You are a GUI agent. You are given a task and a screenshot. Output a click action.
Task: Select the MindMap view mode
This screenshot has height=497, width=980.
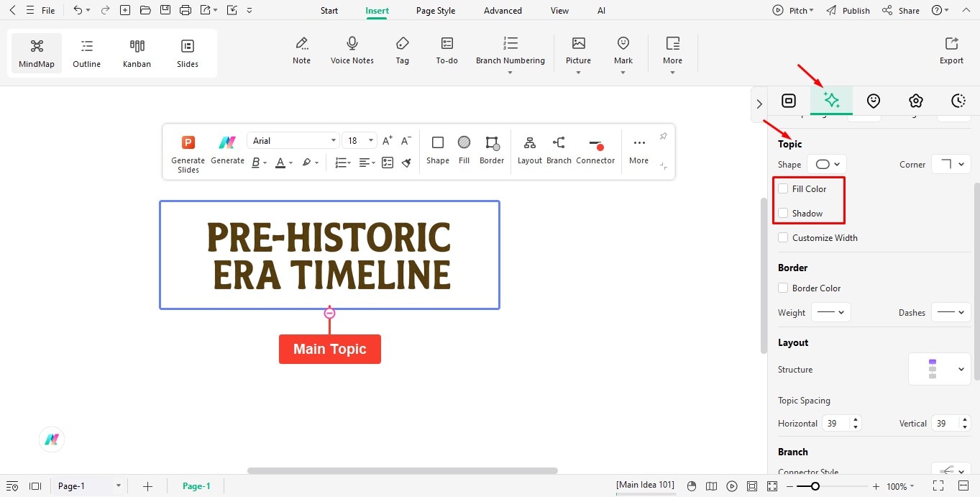point(37,53)
